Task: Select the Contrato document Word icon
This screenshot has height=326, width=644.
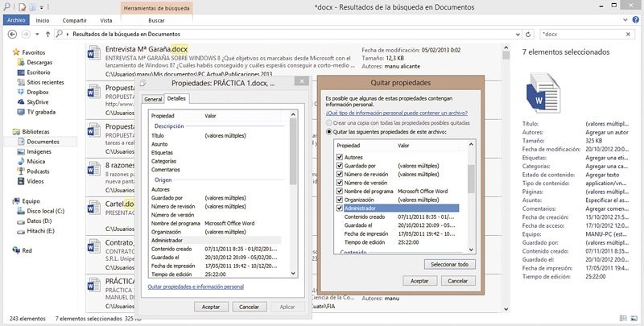Action: pos(94,246)
